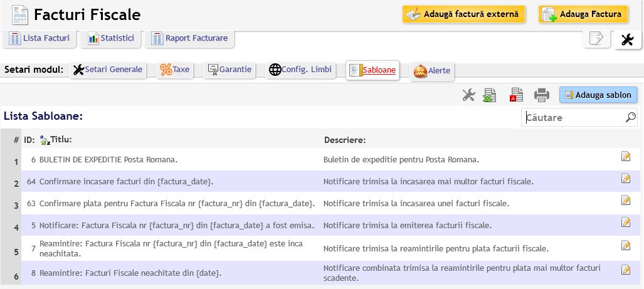Click title 'BULETIN DE EXPEDITIE Posta Romana.'
Viewport: 644px width, 289px height.
click(108, 160)
